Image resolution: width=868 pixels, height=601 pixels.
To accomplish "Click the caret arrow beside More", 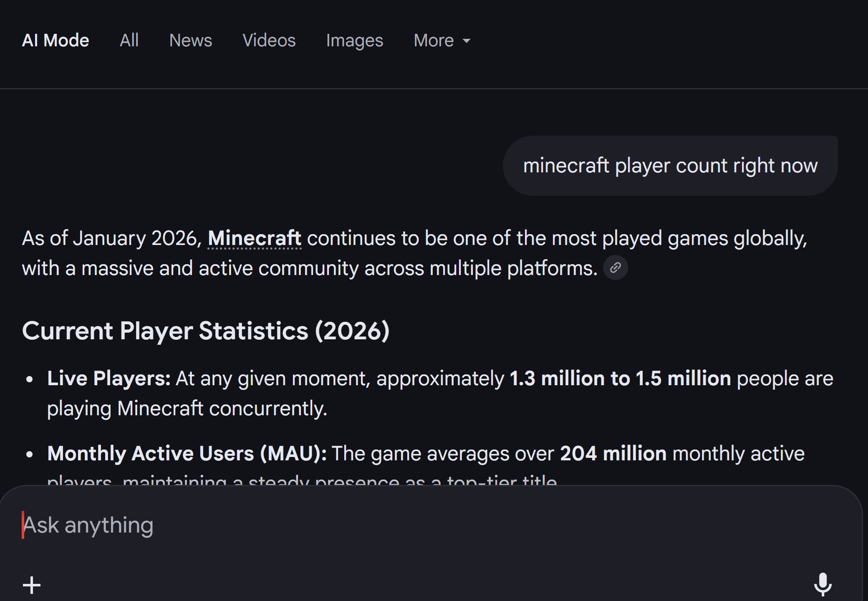I will (x=467, y=41).
